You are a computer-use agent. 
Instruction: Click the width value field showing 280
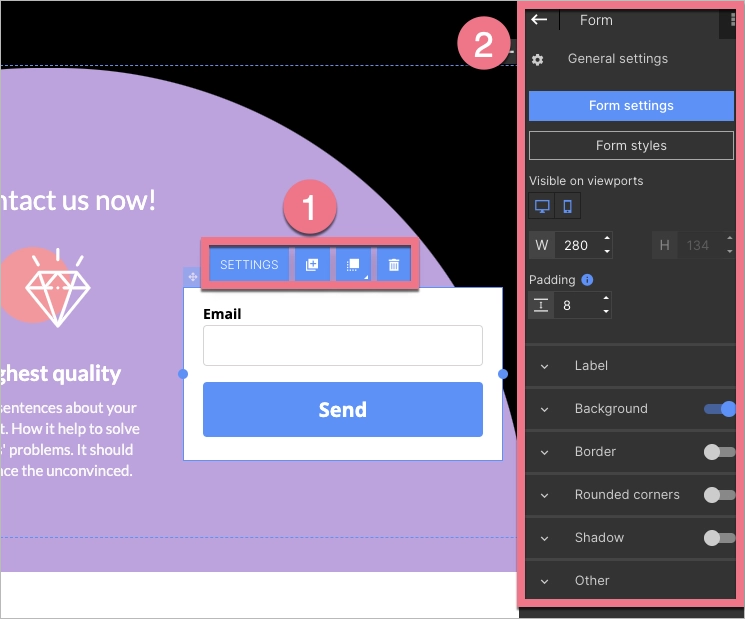click(578, 245)
